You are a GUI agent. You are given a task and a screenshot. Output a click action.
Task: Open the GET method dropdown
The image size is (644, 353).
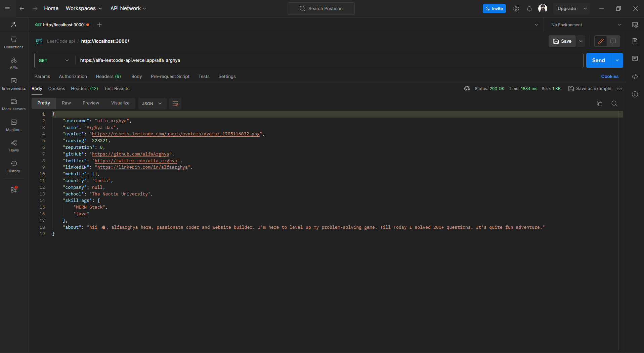point(54,60)
